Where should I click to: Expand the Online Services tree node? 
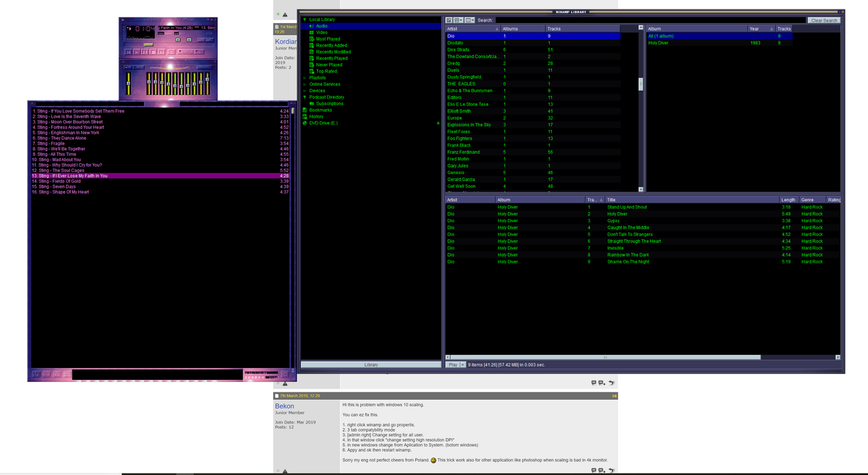304,84
